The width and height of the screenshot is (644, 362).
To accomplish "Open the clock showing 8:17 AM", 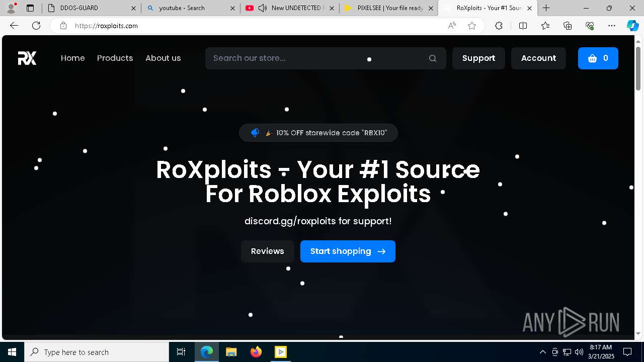I will pyautogui.click(x=601, y=352).
